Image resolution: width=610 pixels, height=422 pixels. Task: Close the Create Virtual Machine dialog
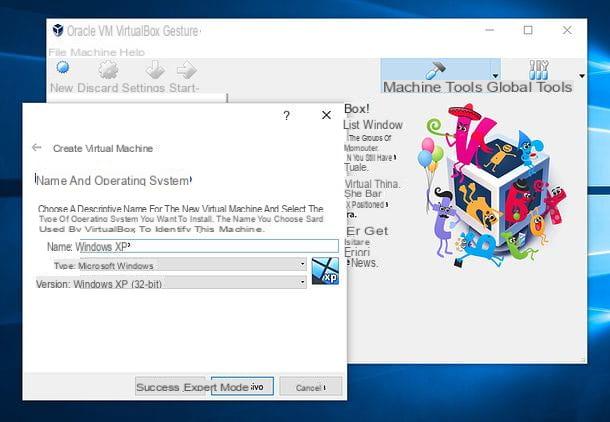(x=326, y=115)
